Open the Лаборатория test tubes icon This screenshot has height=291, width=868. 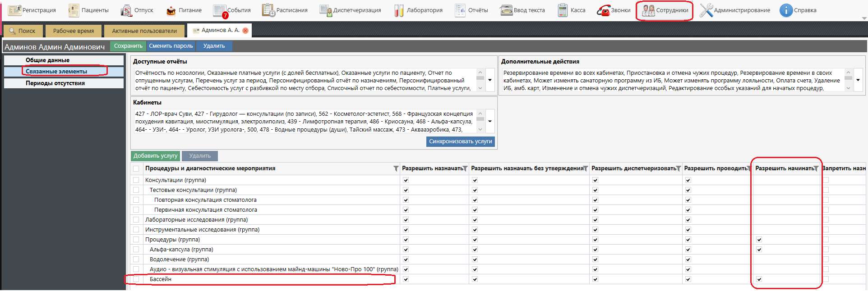click(x=399, y=10)
